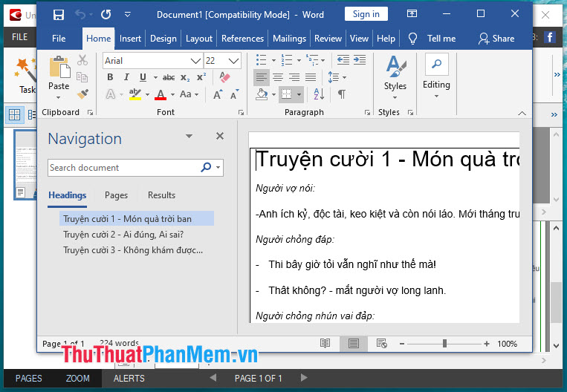
Task: Click the Bullets list icon
Action: 261,60
